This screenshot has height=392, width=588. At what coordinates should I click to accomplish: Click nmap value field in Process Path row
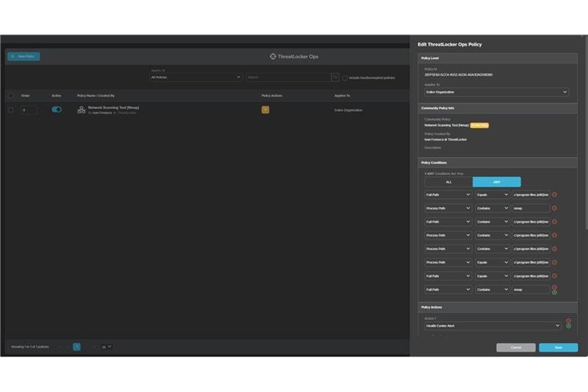point(531,208)
